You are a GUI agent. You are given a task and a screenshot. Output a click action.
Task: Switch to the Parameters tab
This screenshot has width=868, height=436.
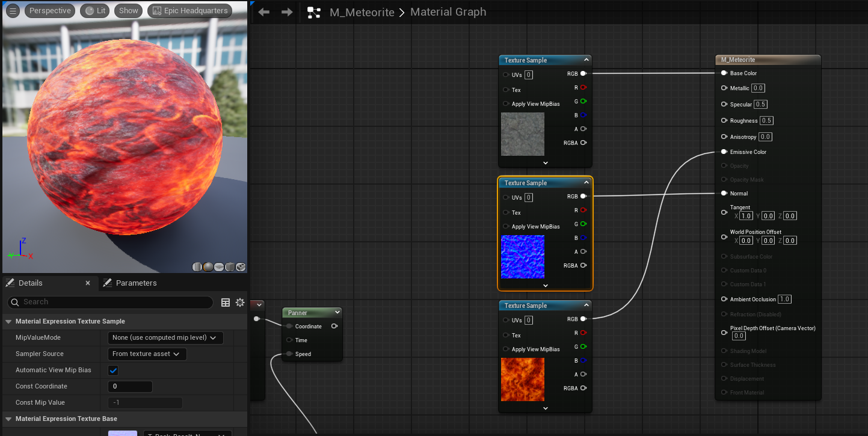click(135, 283)
